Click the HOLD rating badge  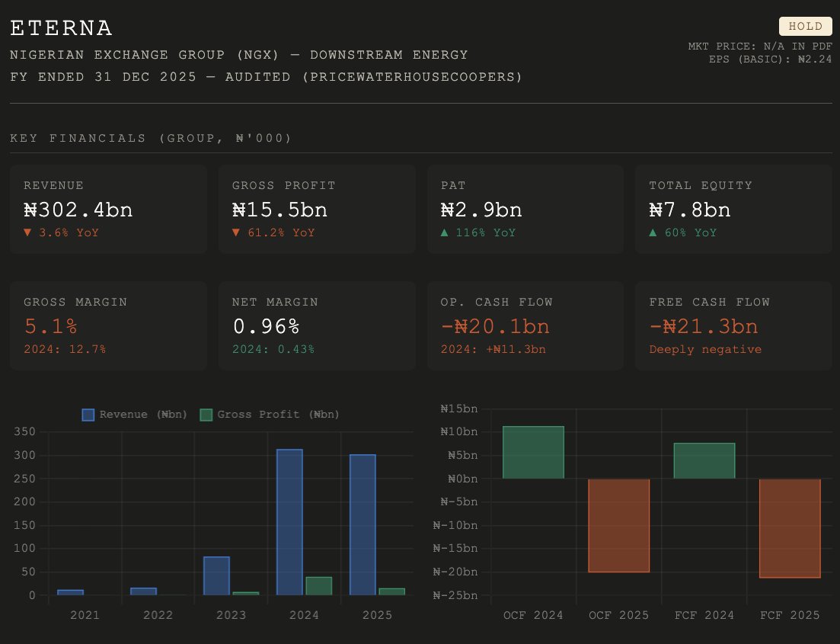805,26
